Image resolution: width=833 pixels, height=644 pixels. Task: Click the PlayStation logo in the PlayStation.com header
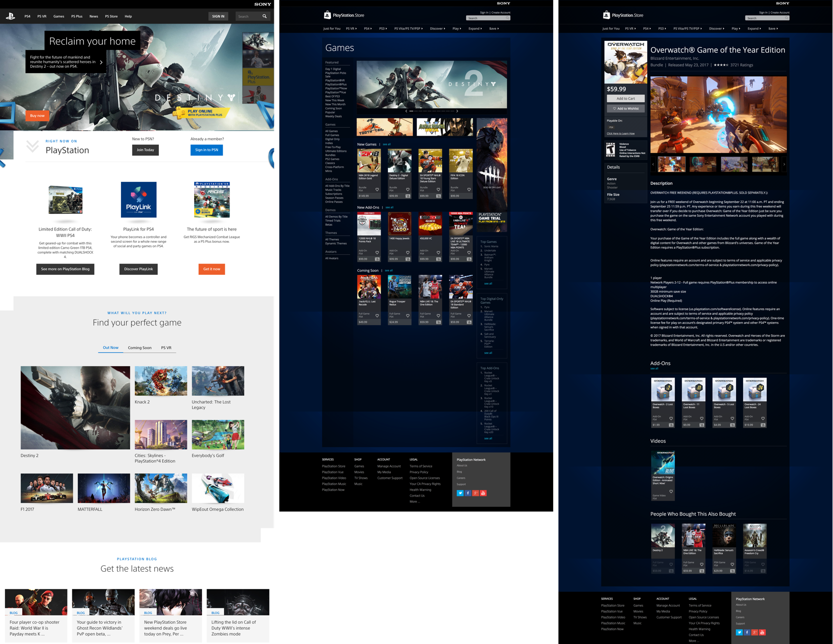pos(10,16)
